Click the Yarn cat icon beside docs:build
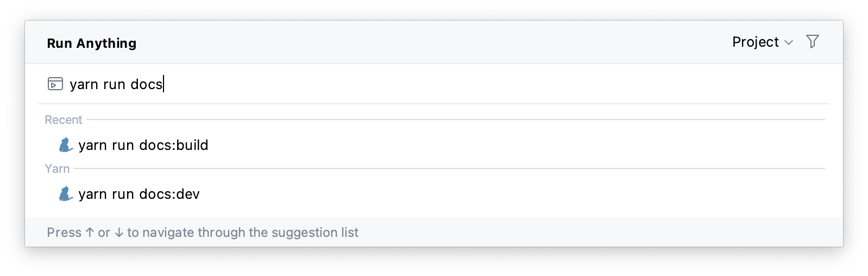 [x=66, y=145]
